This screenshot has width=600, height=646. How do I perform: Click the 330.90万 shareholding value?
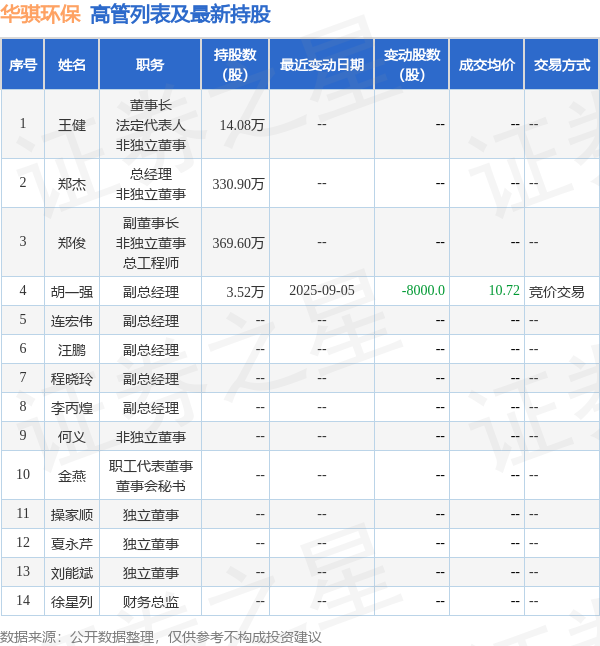tap(238, 184)
